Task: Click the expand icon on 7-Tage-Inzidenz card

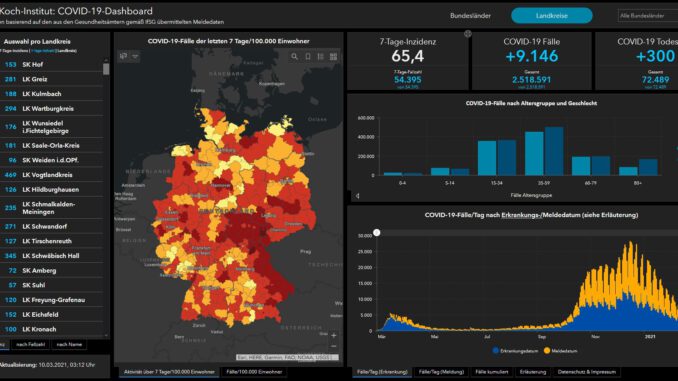Action: click(x=467, y=34)
